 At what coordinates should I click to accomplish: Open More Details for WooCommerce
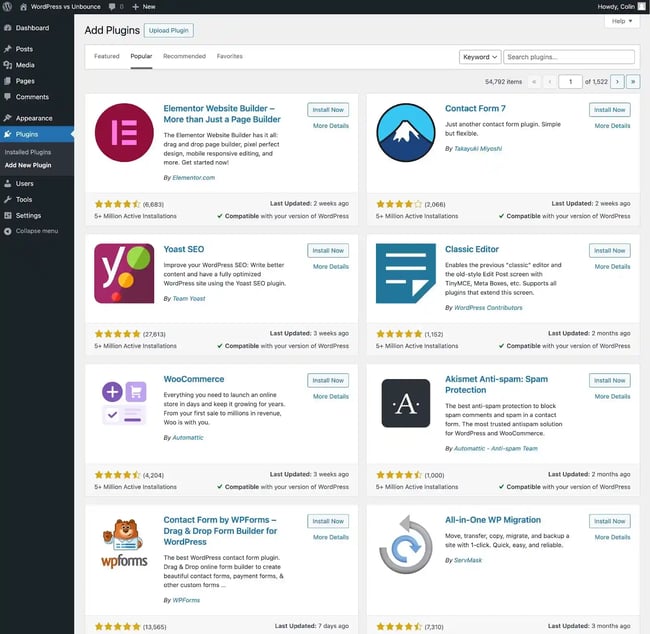(331, 396)
